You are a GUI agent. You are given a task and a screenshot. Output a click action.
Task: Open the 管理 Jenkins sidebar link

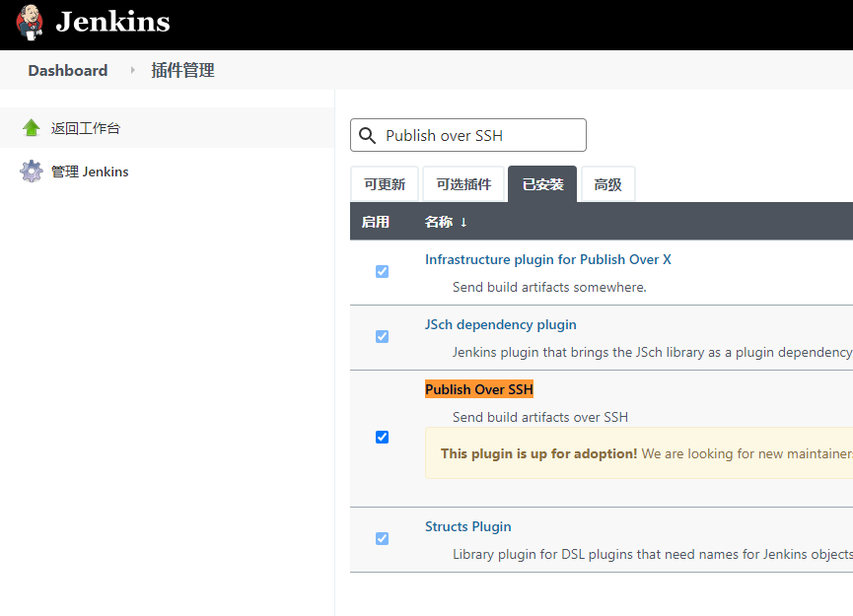click(90, 171)
